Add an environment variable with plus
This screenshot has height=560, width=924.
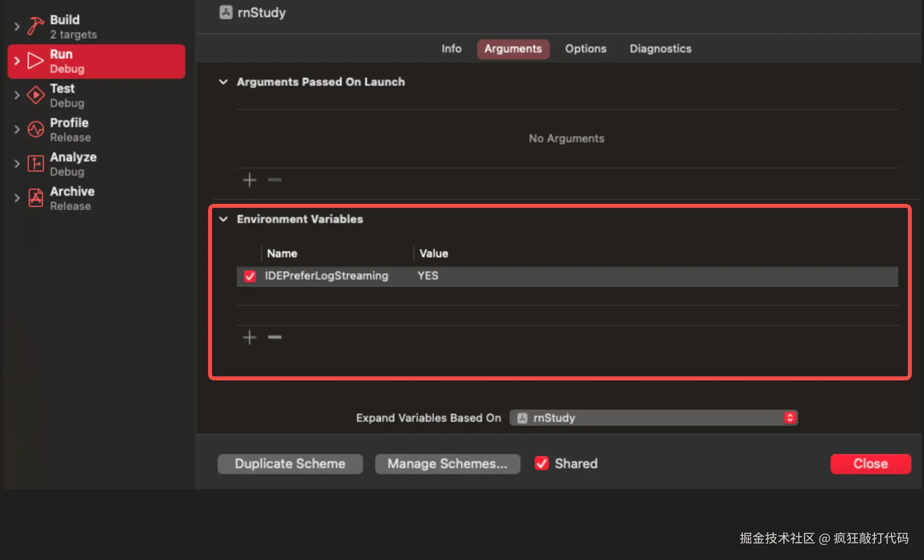point(249,337)
